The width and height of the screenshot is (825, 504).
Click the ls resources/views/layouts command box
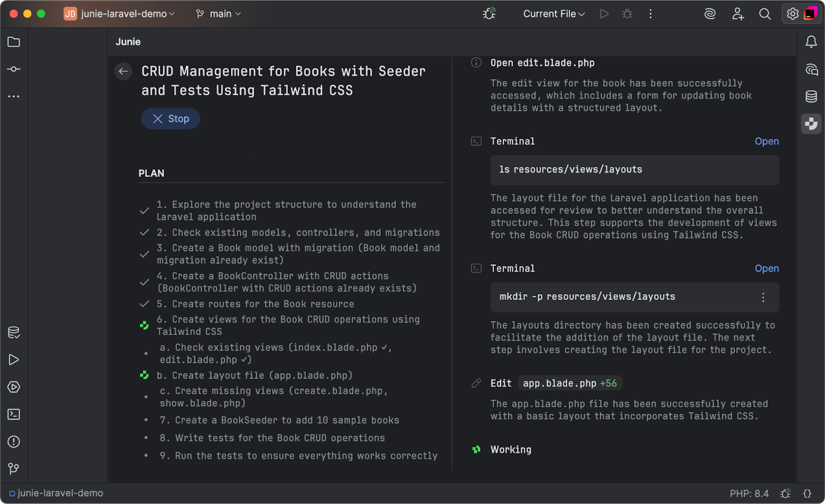[x=635, y=170]
